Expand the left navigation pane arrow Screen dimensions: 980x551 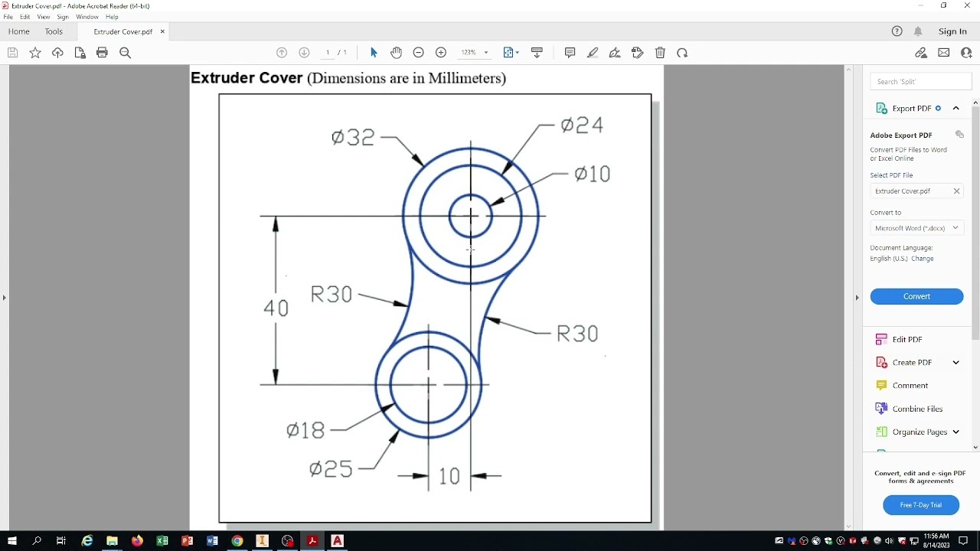pyautogui.click(x=4, y=298)
